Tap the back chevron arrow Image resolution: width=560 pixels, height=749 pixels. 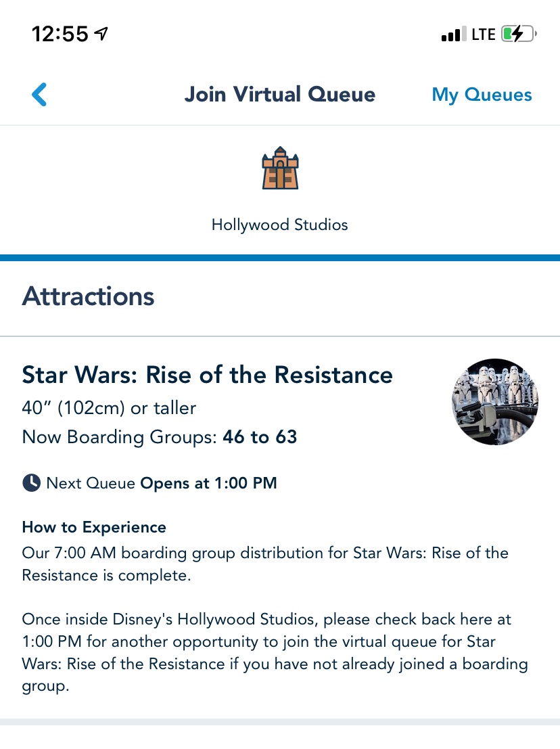pos(39,95)
